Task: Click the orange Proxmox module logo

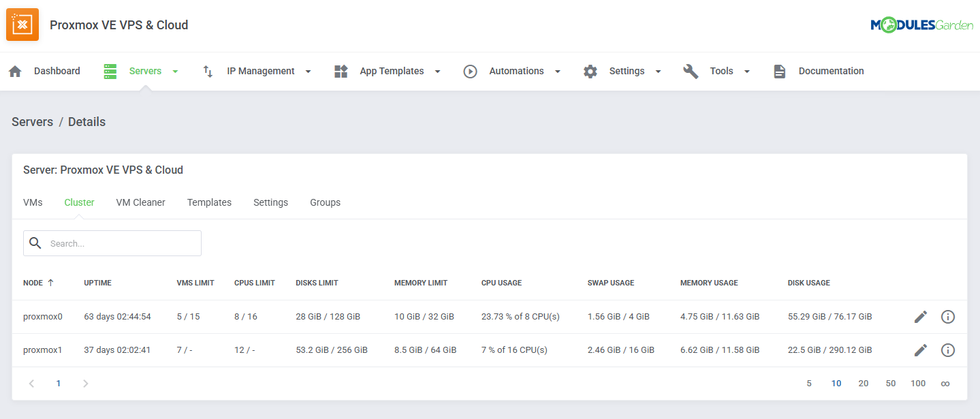Action: (22, 25)
